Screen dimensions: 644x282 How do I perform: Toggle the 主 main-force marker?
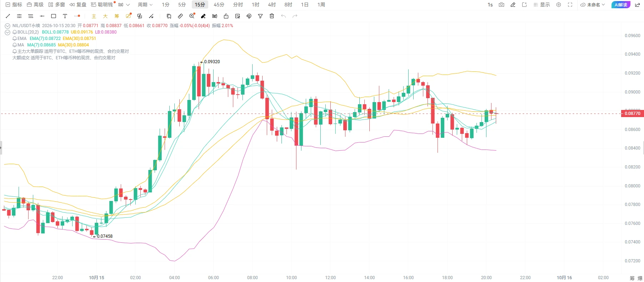click(x=94, y=16)
